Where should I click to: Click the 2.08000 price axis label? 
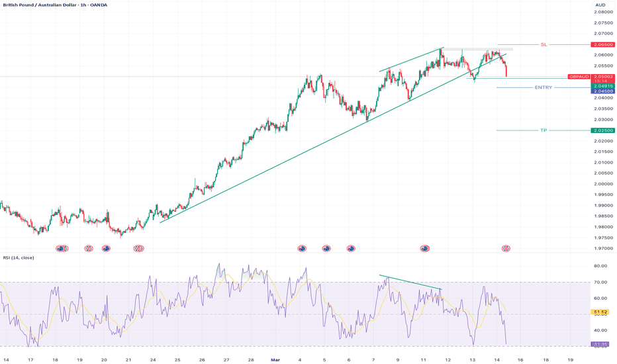click(603, 12)
